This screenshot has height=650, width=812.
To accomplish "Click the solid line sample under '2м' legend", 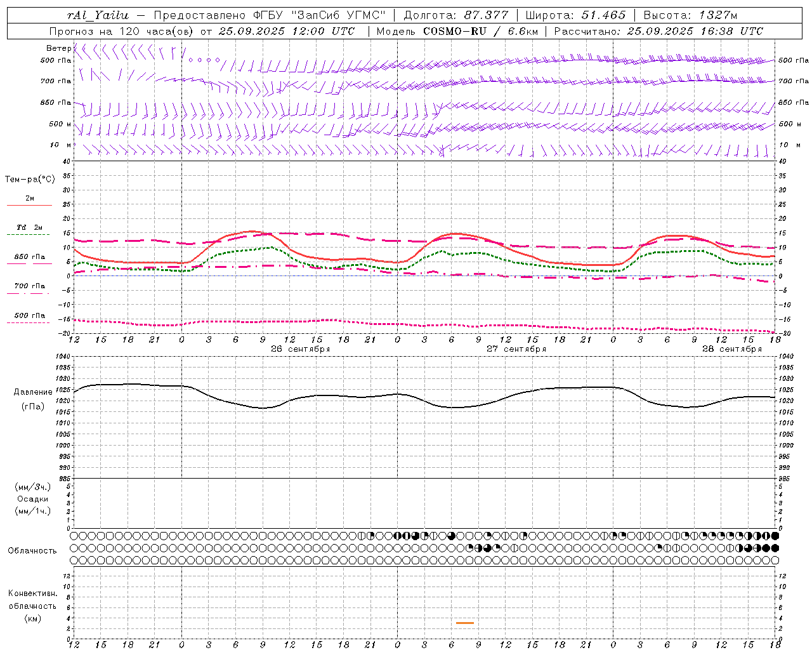I will pyautogui.click(x=29, y=206).
